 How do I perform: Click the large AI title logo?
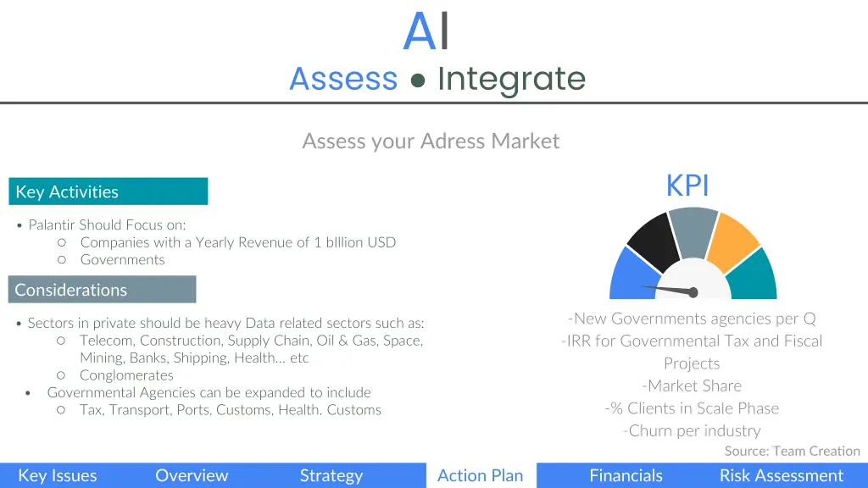pos(426,31)
